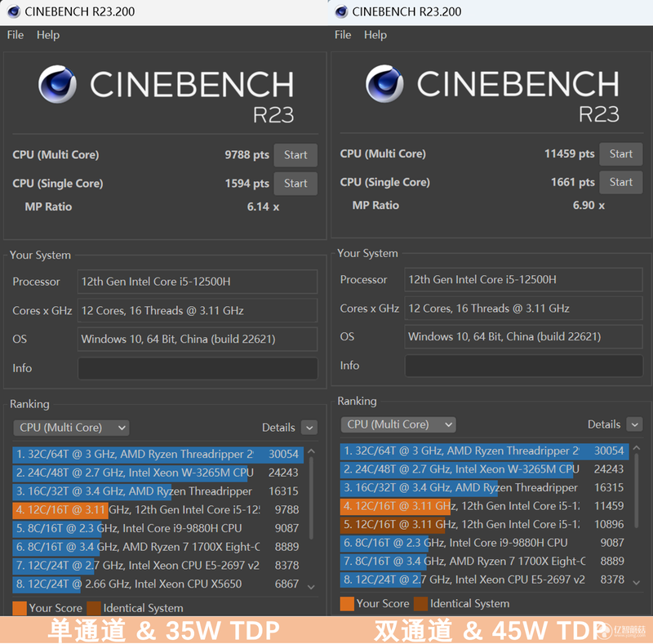This screenshot has width=653, height=644.
Task: Click the Cinebench sphere logo in the 45W TDP window
Action: click(x=384, y=83)
